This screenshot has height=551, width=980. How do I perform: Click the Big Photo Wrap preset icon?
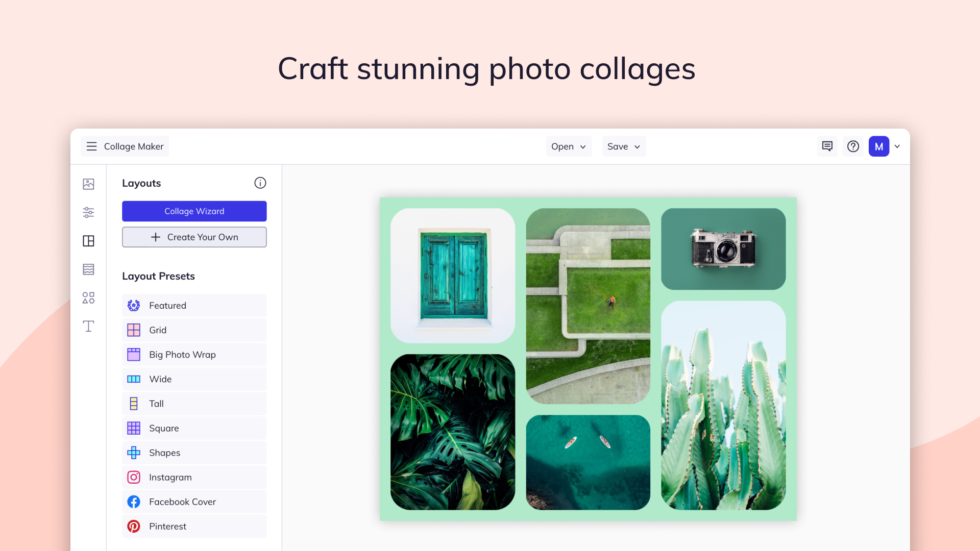pyautogui.click(x=134, y=355)
